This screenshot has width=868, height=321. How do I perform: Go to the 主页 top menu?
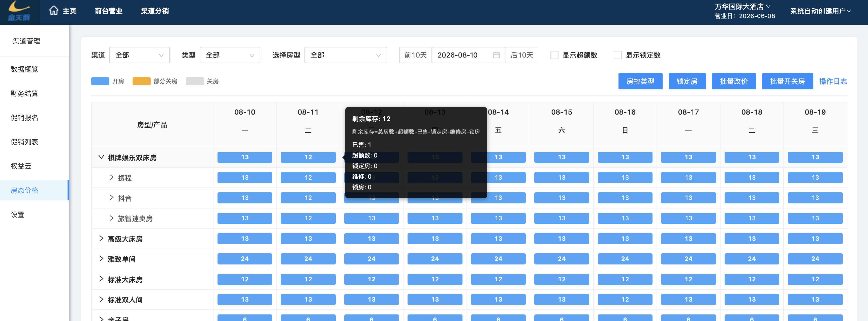69,11
